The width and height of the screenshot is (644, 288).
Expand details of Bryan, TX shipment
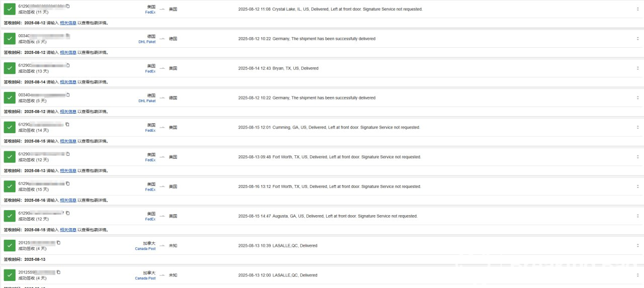[x=638, y=68]
